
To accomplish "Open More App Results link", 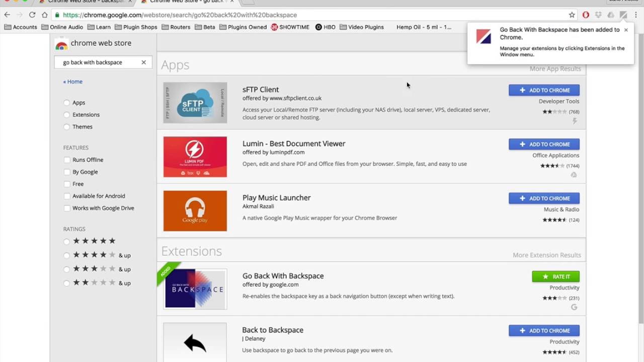I will point(555,69).
